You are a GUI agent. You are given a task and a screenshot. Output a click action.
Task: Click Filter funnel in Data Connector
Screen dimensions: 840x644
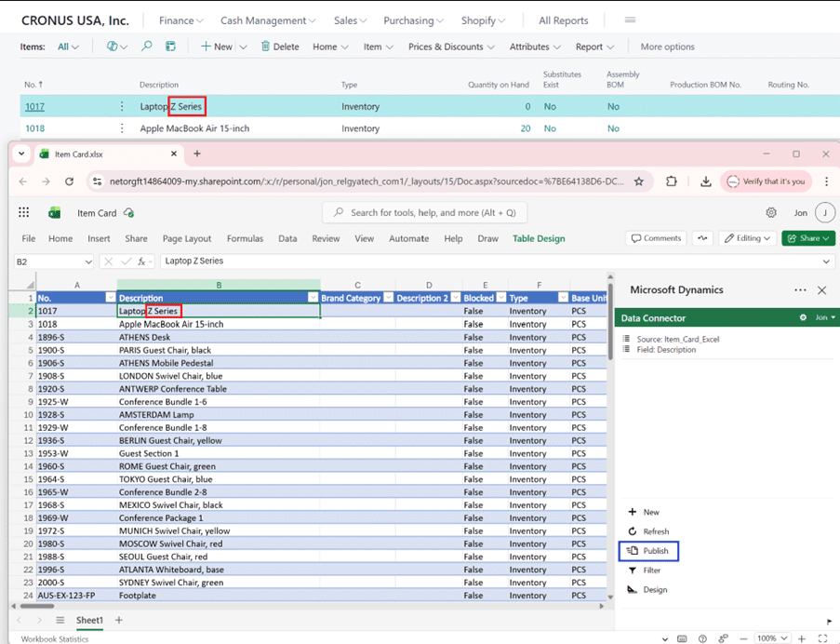pos(645,570)
